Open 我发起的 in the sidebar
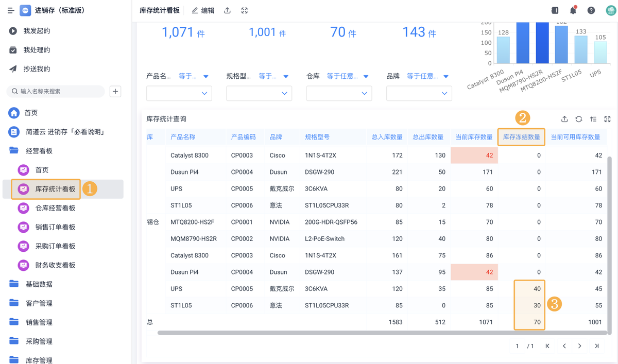The image size is (618, 364). (37, 31)
